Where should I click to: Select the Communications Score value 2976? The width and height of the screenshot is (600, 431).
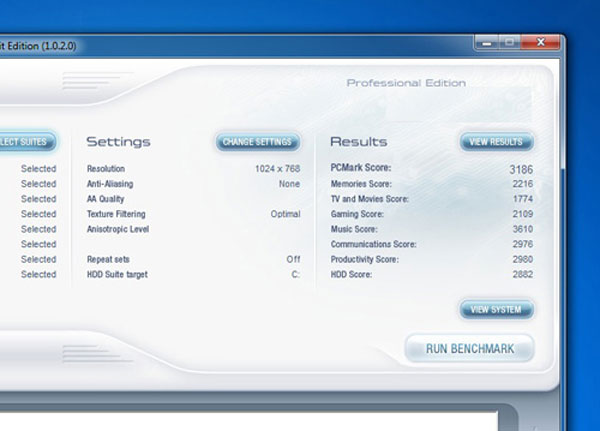523,244
